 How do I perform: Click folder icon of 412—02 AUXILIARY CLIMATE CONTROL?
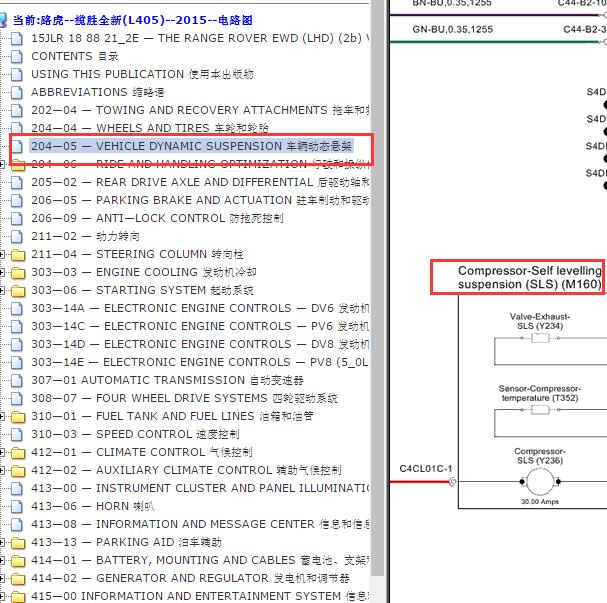18,471
